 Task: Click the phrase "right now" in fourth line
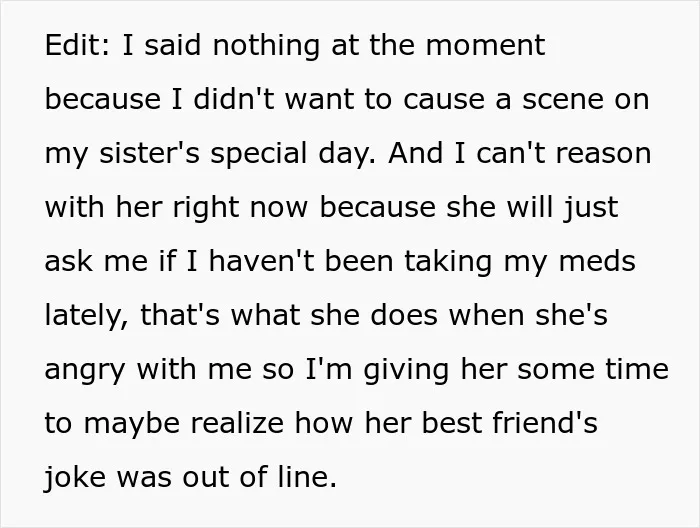tap(240, 209)
